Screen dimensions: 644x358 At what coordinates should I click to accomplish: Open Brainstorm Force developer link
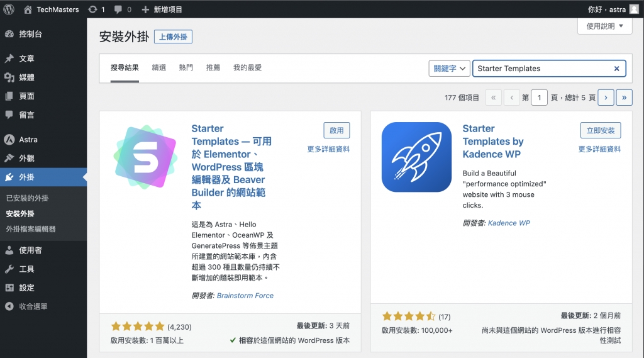point(245,296)
